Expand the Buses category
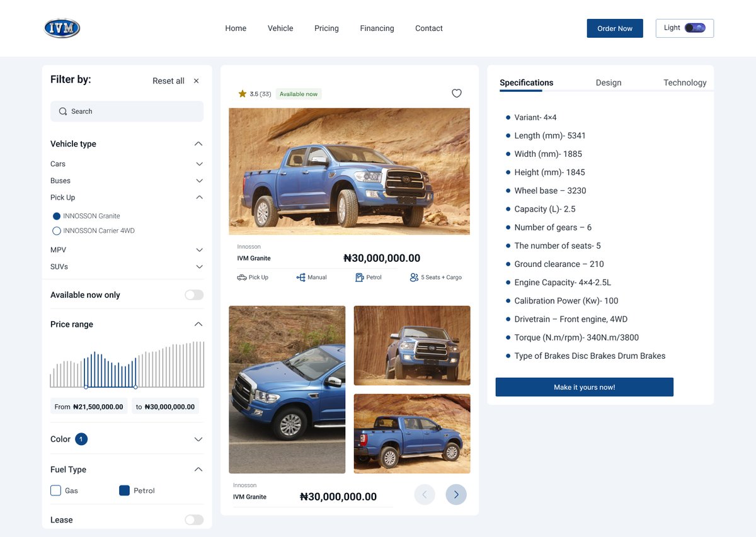756x537 pixels. pos(199,181)
